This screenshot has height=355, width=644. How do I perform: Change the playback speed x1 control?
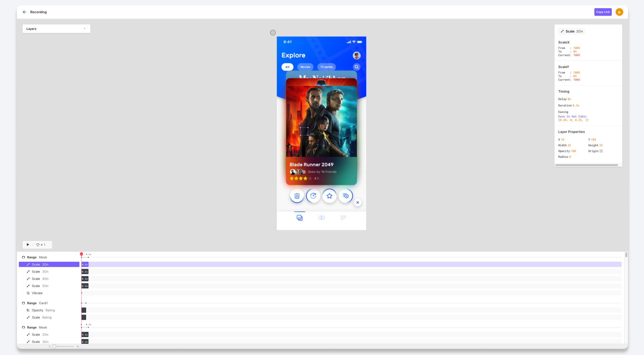click(x=41, y=245)
